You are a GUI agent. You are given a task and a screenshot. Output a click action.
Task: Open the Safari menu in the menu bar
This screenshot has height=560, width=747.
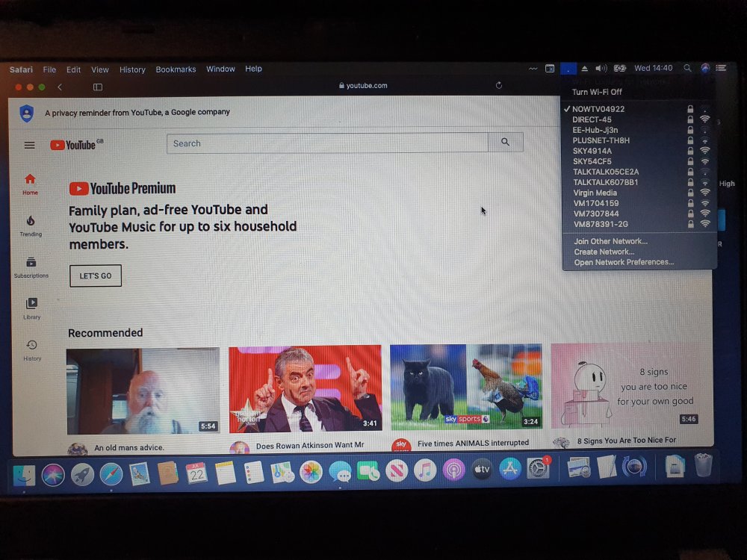click(x=21, y=69)
